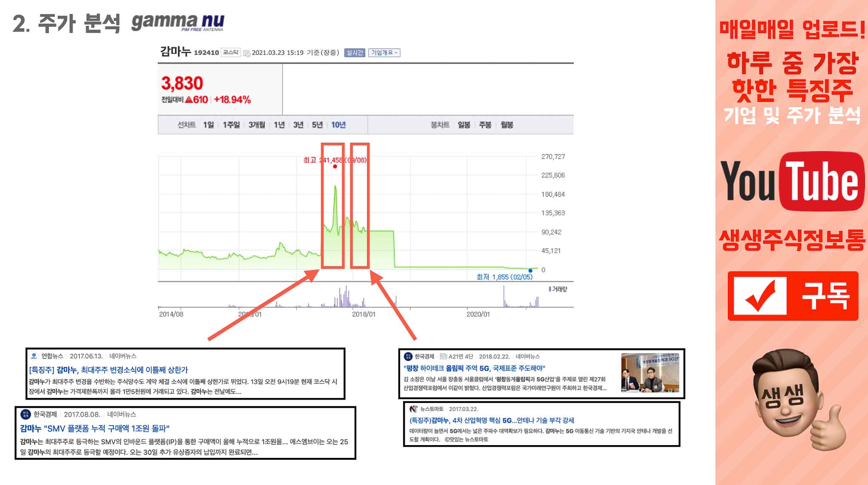
Task: Click the forum photo thumbnail
Action: 650,372
